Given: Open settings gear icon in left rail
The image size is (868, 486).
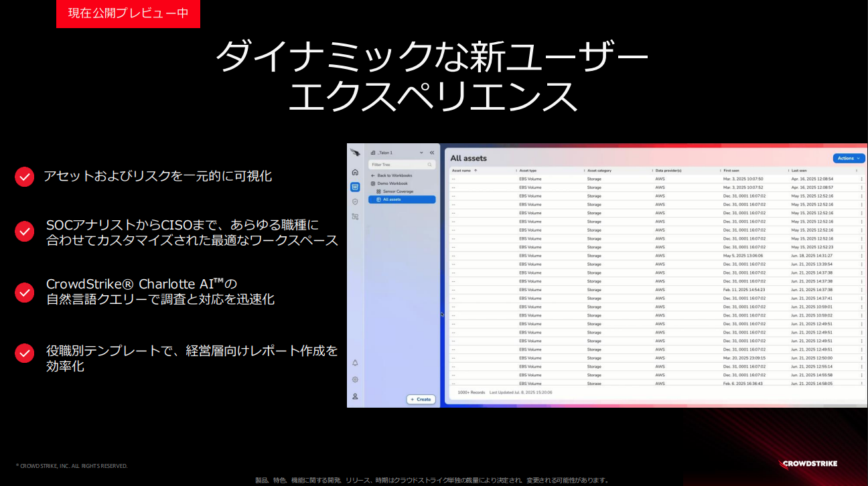Looking at the screenshot, I should [x=355, y=379].
